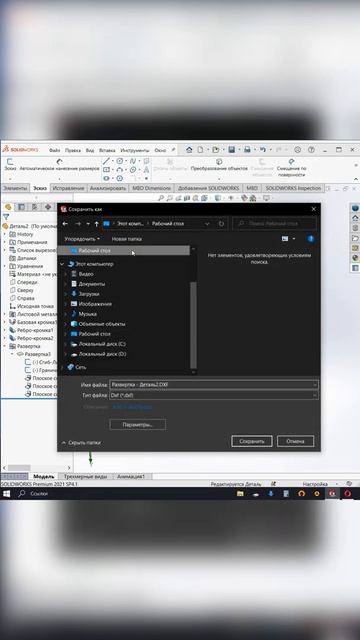The height and width of the screenshot is (640, 360).
Task: Select Этот компьютер in the folder tree
Action: pos(90,264)
